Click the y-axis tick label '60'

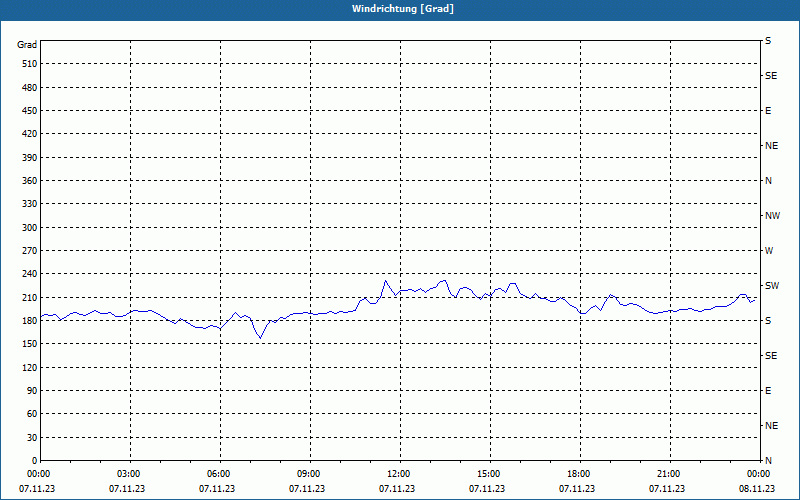(x=32, y=414)
